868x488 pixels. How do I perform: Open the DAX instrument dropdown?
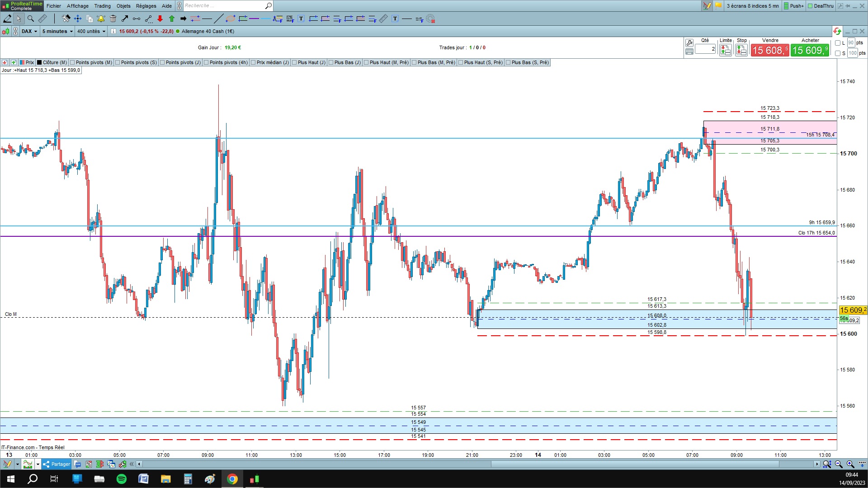click(29, 31)
